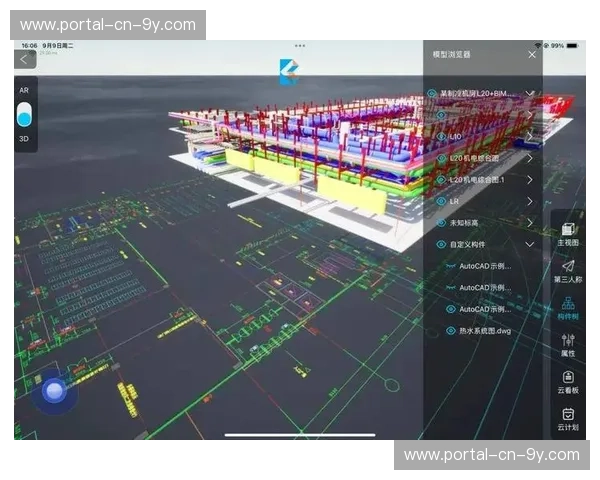Toggle the AR/3D mode switch
The image size is (600, 480).
(x=24, y=113)
